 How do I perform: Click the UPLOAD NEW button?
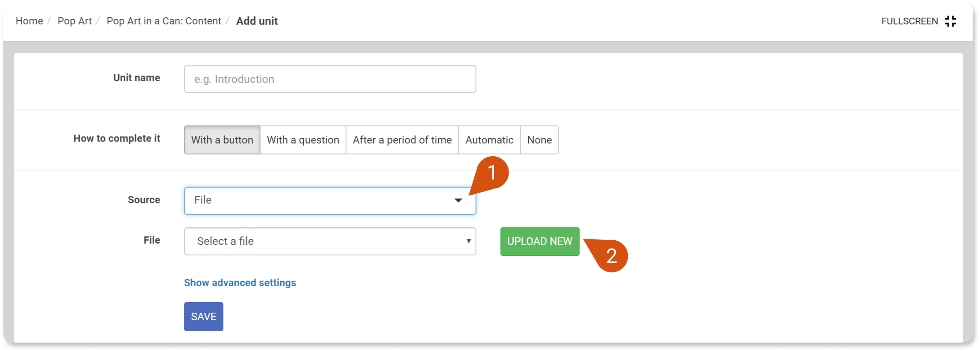tap(540, 241)
